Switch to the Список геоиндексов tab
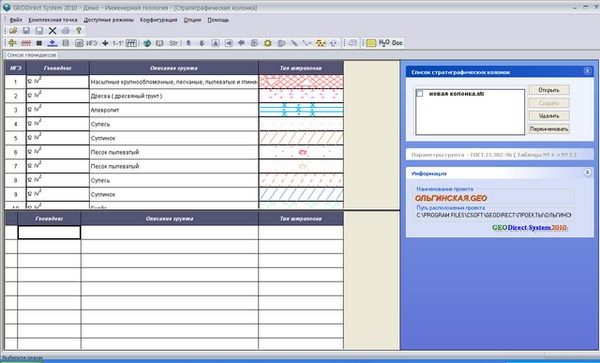 tap(31, 55)
